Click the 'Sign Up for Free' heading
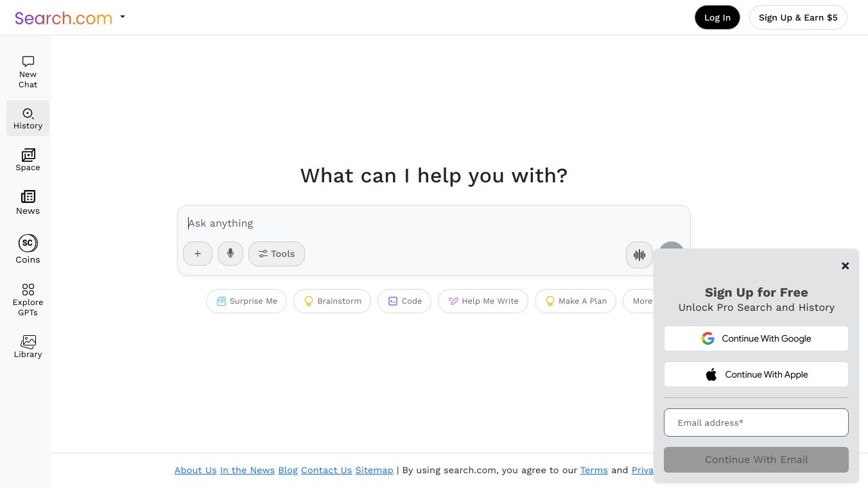 pos(756,292)
